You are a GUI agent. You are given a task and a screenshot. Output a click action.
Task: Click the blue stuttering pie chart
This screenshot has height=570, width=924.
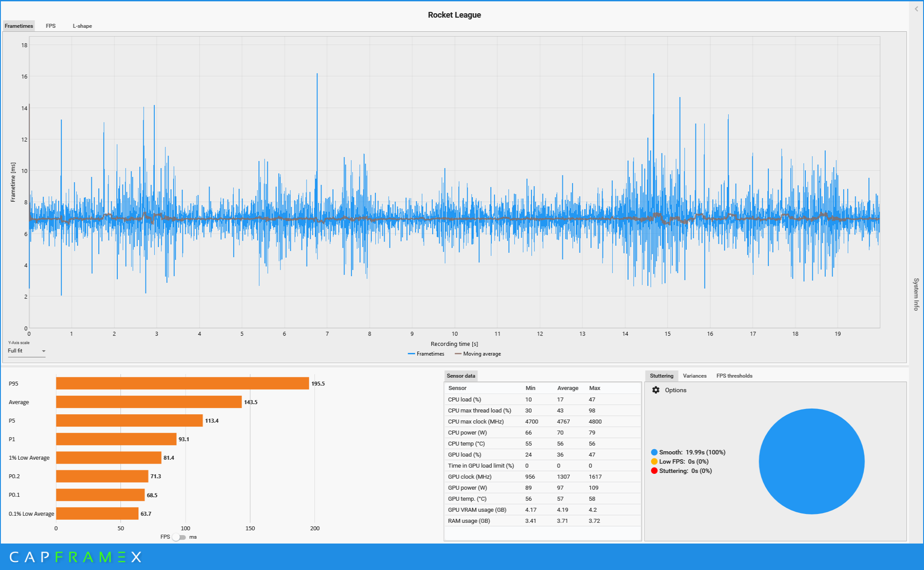tap(811, 461)
